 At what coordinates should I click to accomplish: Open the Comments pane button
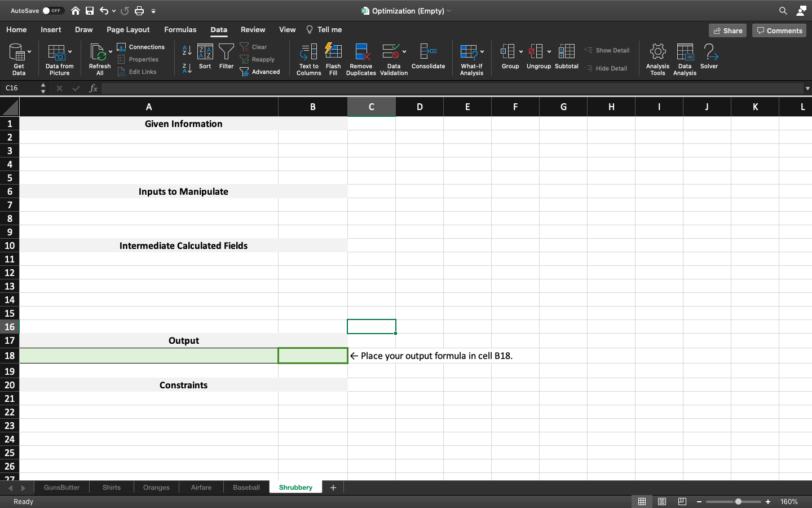tap(779, 31)
